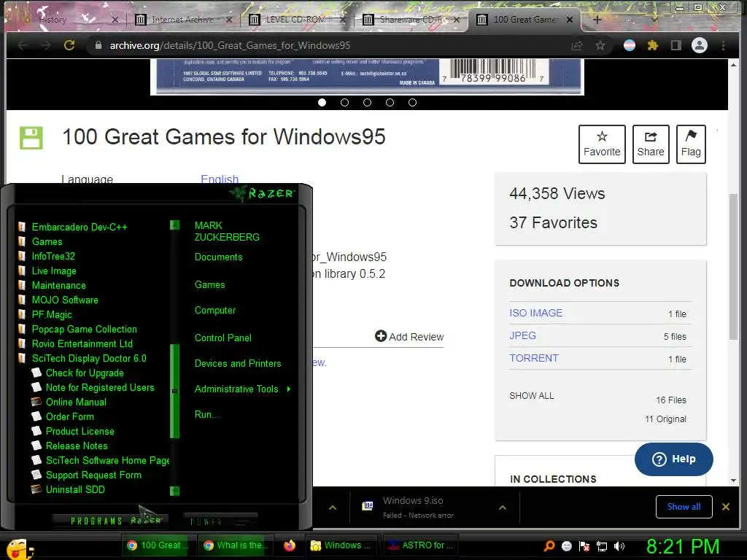Expand Rovio Entertainment Ltd folder
This screenshot has height=560, width=747.
[x=82, y=344]
